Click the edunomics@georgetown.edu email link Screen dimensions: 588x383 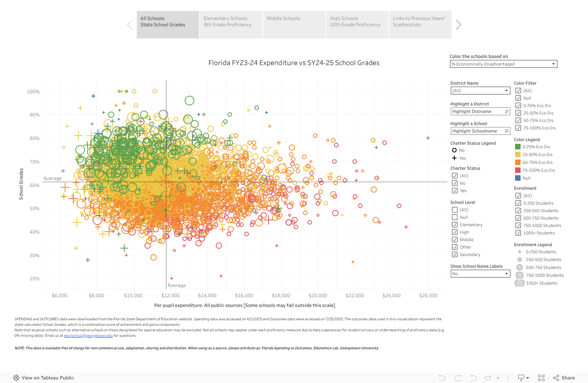(x=88, y=336)
